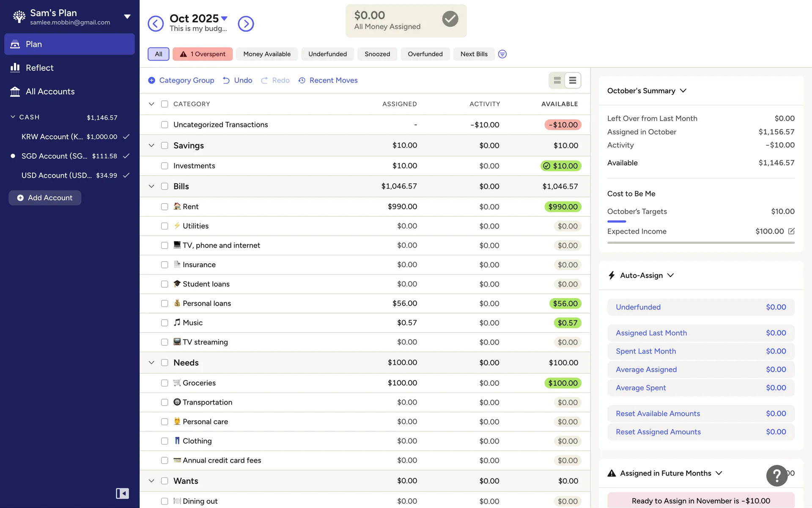Collapse the Bills category group
Viewport: 812px width, 508px height.
151,186
